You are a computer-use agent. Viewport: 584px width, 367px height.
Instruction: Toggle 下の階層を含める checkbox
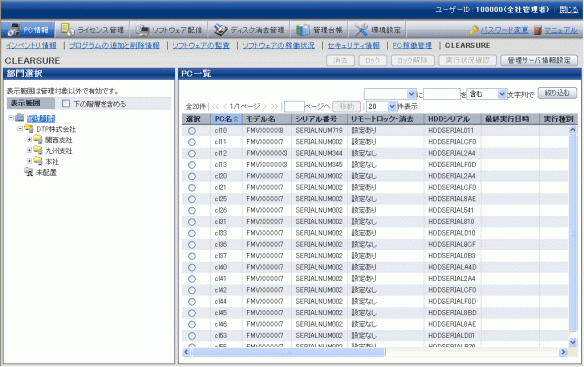click(66, 104)
